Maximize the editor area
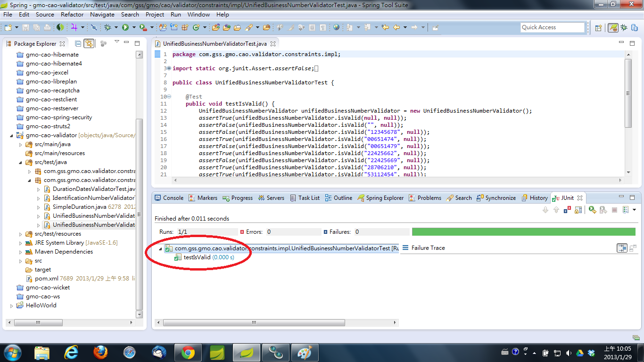644x362 pixels. pos(633,43)
